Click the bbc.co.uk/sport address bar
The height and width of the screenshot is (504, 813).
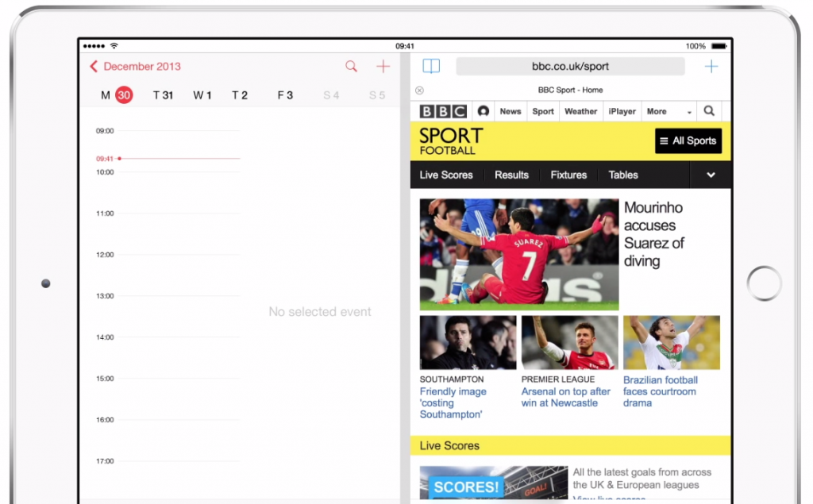coord(570,67)
